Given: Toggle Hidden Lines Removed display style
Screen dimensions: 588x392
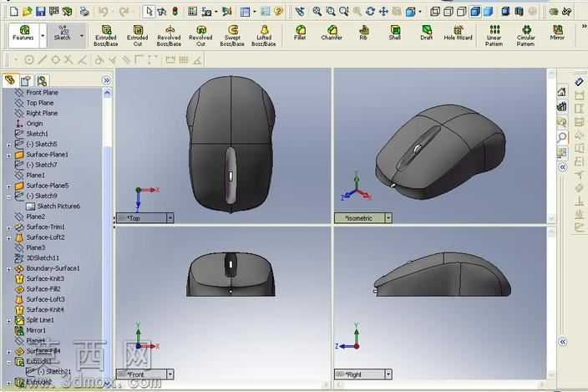Looking at the screenshot, I should [x=461, y=12].
